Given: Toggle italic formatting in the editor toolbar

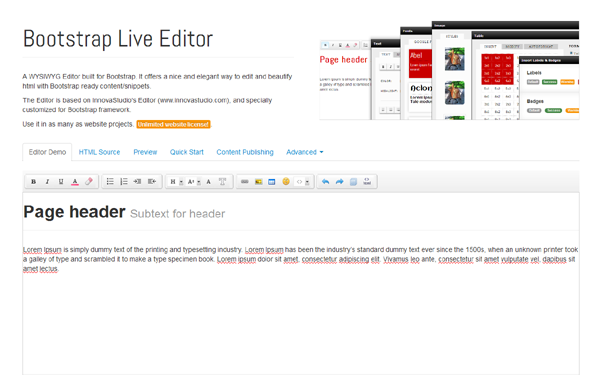Looking at the screenshot, I should click(x=47, y=182).
